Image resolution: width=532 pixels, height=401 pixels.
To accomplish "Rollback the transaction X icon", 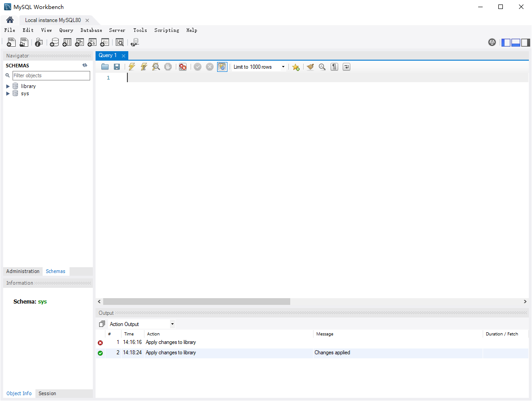I will (209, 66).
